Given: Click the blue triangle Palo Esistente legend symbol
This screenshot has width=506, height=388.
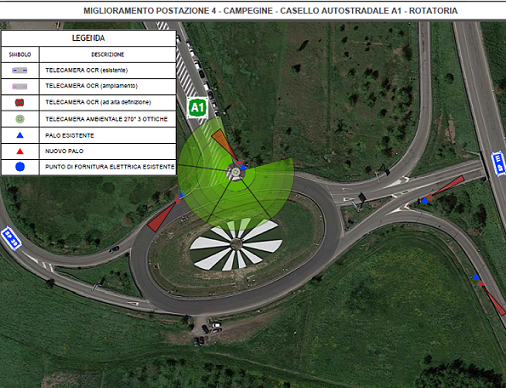Looking at the screenshot, I should tap(20, 135).
